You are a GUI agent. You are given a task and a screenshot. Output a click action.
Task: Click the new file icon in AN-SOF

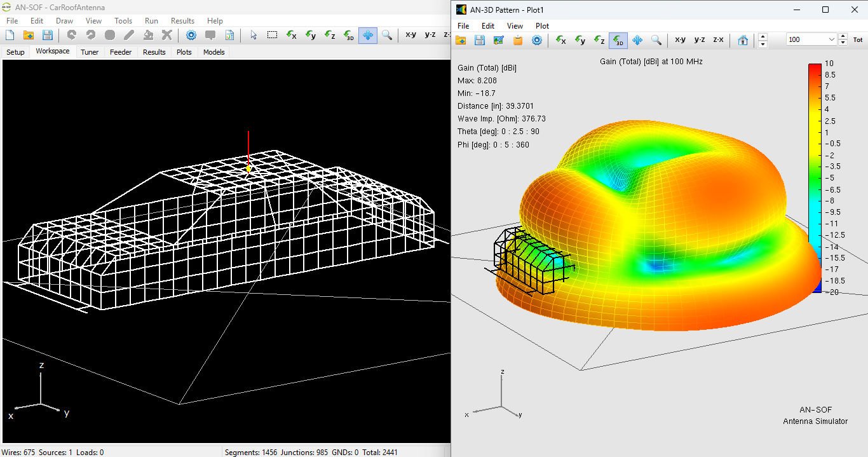[x=10, y=35]
